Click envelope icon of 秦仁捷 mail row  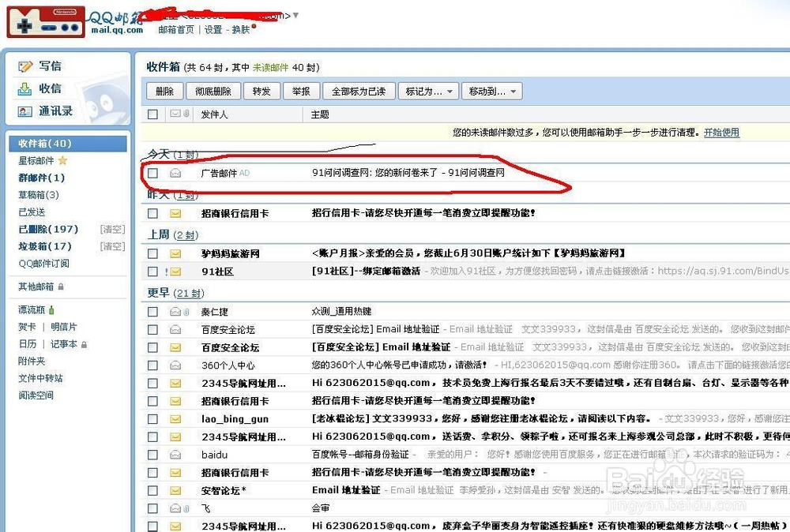tap(175, 312)
